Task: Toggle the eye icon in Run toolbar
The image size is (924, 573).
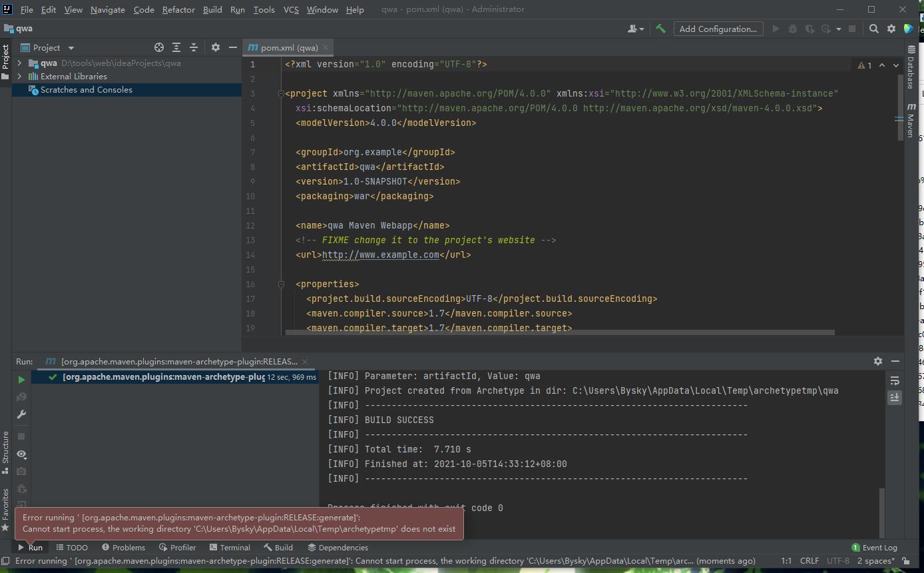Action: (x=21, y=454)
